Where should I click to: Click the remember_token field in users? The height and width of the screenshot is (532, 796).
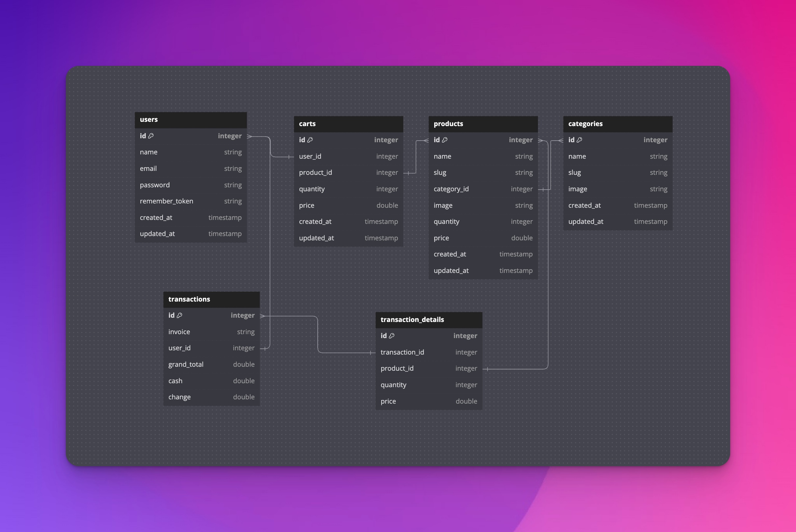point(167,201)
